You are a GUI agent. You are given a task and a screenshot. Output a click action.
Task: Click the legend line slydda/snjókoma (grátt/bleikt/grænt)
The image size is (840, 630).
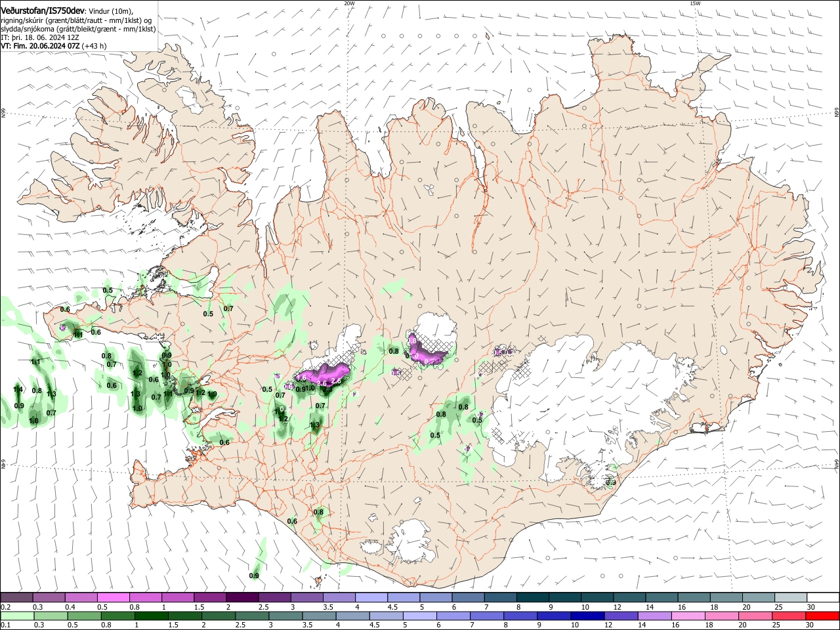78,29
